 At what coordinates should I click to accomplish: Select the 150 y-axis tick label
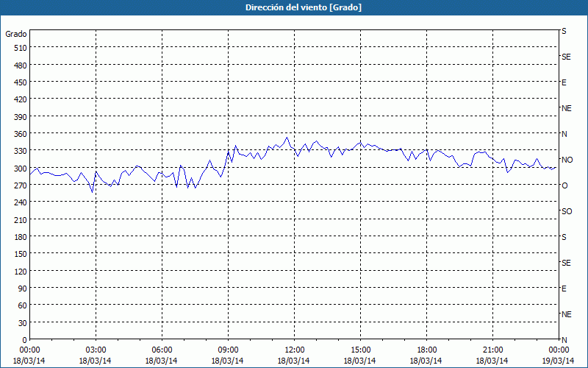[21, 254]
